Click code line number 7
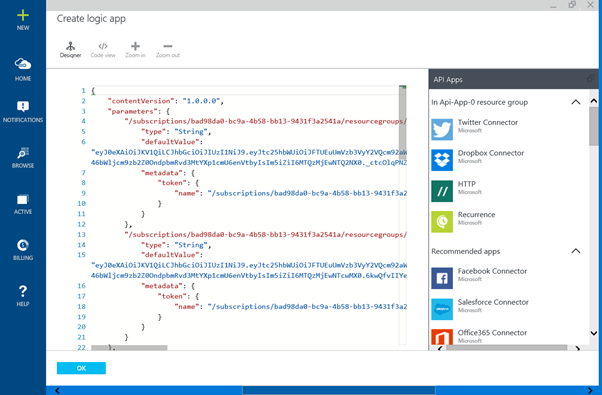 83,173
